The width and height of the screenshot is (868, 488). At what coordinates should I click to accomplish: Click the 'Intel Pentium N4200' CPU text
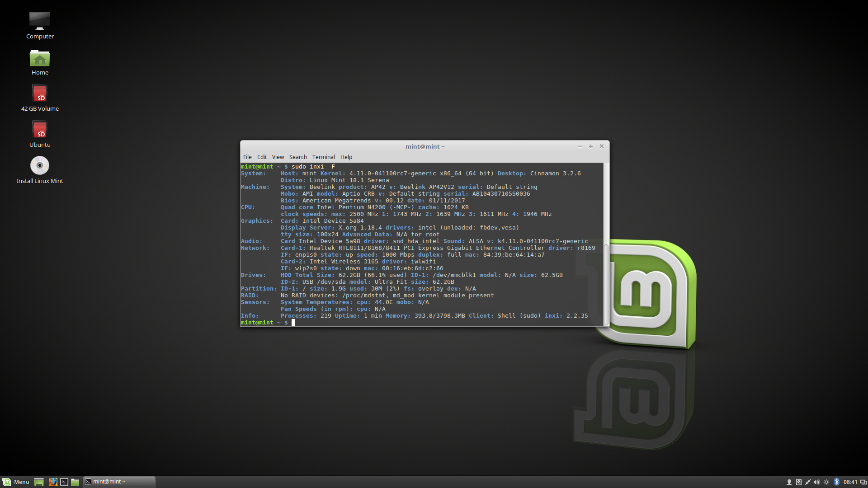[351, 207]
